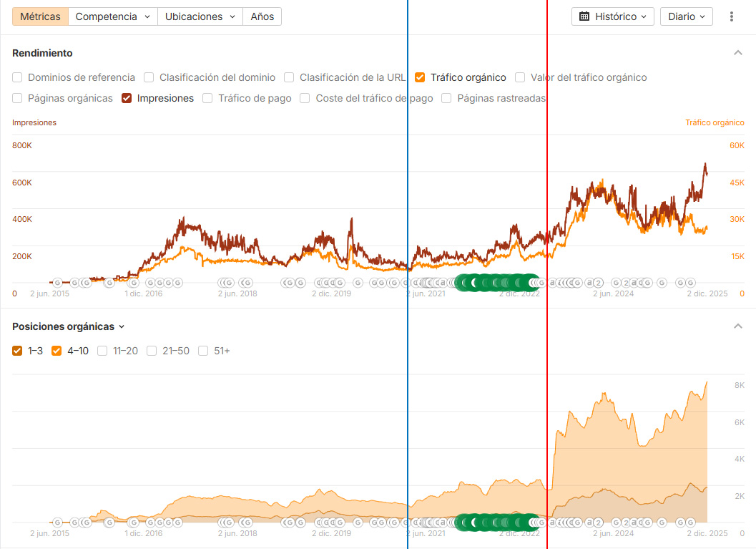Disable the Impresiones checkbox
This screenshot has height=549, width=756.
pos(127,98)
